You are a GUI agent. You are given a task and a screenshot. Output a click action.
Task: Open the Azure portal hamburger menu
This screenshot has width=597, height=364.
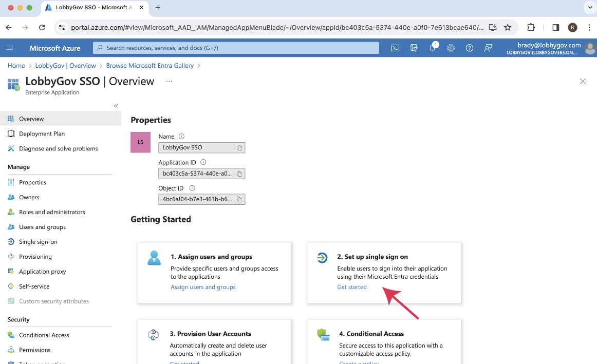(10, 48)
